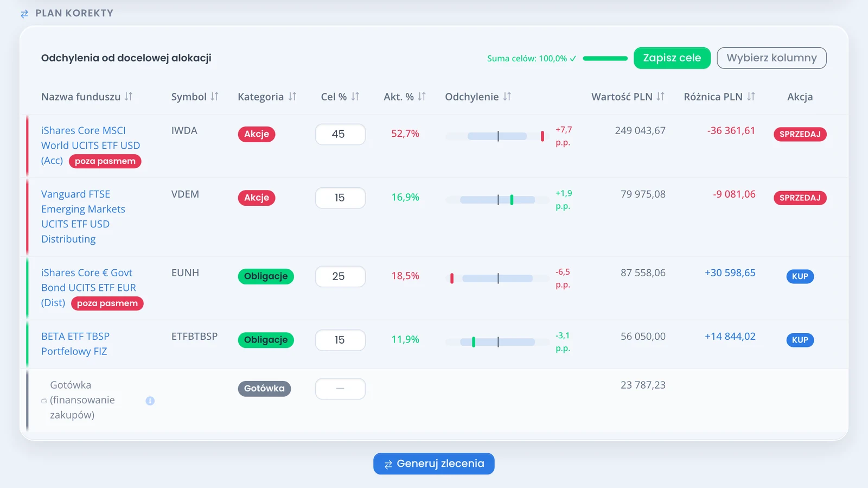This screenshot has width=868, height=488.
Task: Click the ETFBTBSP target percent input
Action: tap(340, 340)
